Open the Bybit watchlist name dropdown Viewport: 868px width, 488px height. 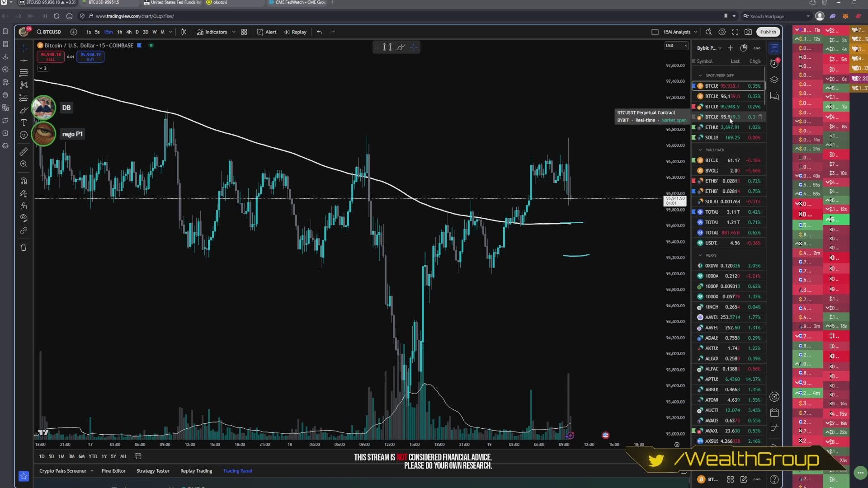[709, 48]
